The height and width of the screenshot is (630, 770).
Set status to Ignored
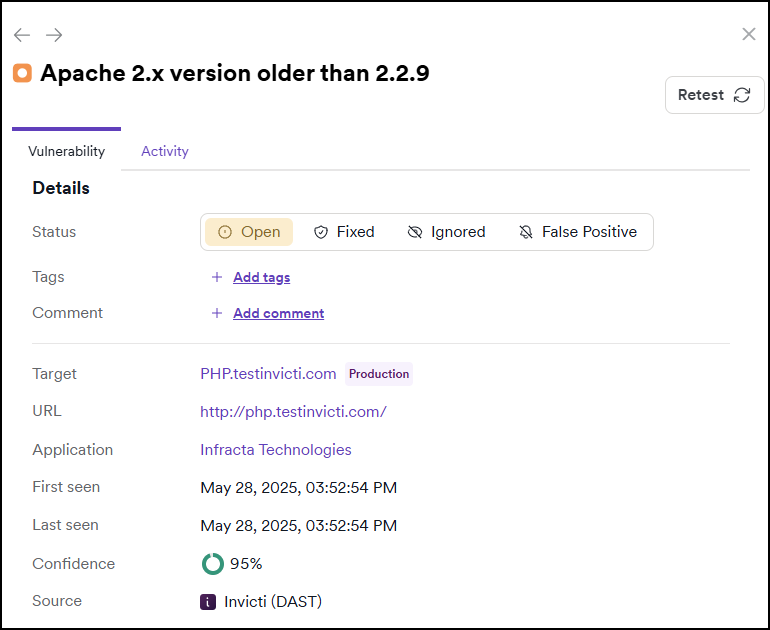(x=446, y=232)
